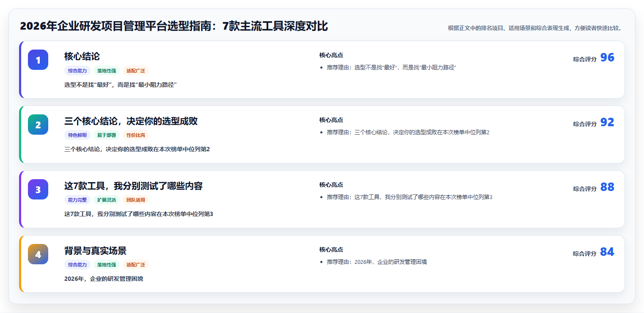Select the 落地性强 tag in 核心结论 card
Screen dimensions: 644x313
tap(107, 71)
